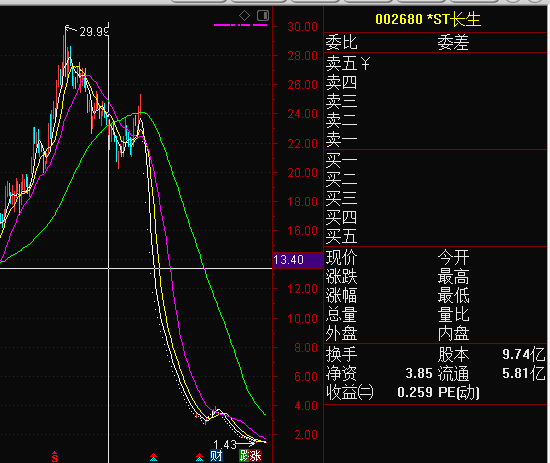Toggle the side panel layout icon
This screenshot has height=463, width=550.
click(263, 15)
